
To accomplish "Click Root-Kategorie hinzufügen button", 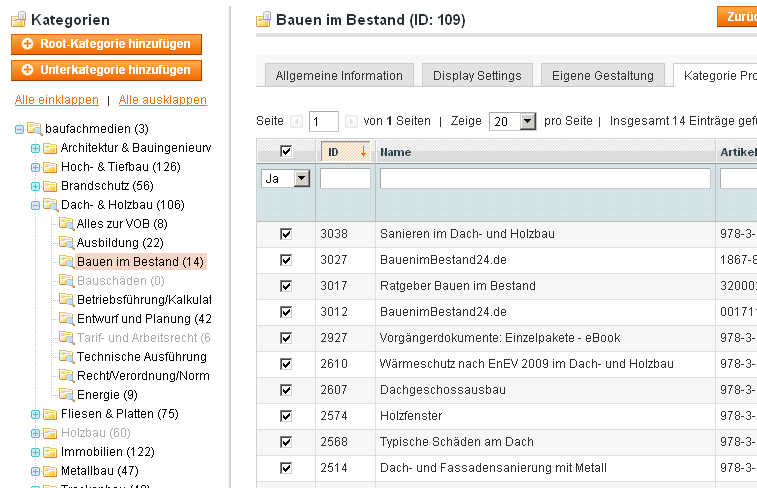I will pyautogui.click(x=107, y=44).
